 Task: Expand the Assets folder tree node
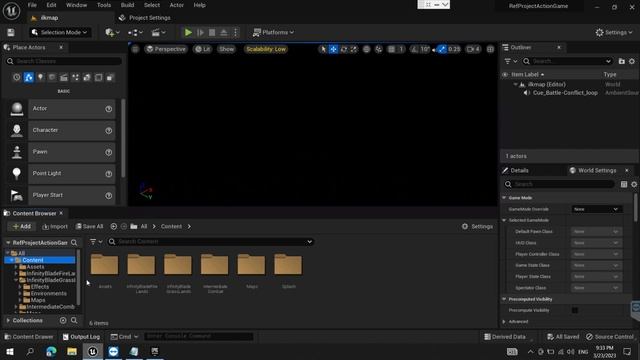pos(16,267)
